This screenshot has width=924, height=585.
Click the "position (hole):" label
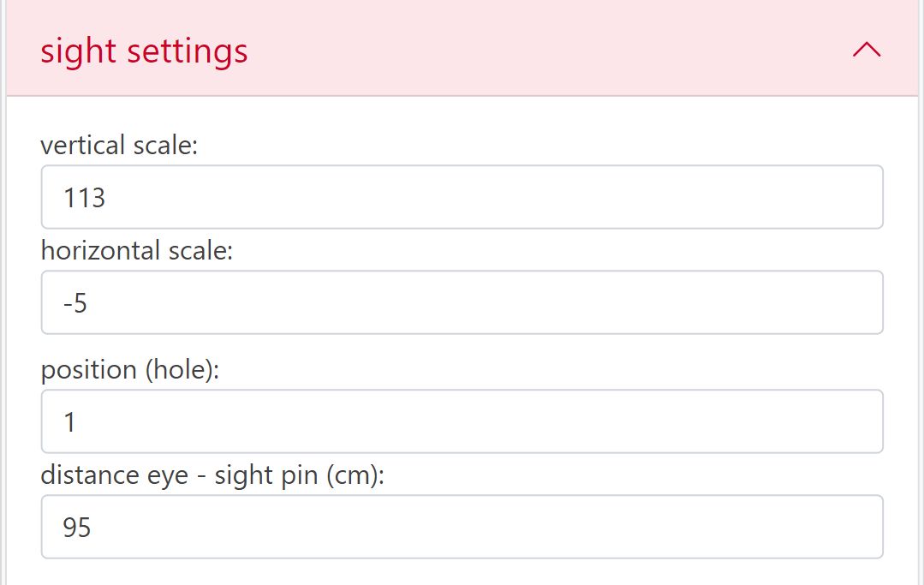pyautogui.click(x=130, y=370)
